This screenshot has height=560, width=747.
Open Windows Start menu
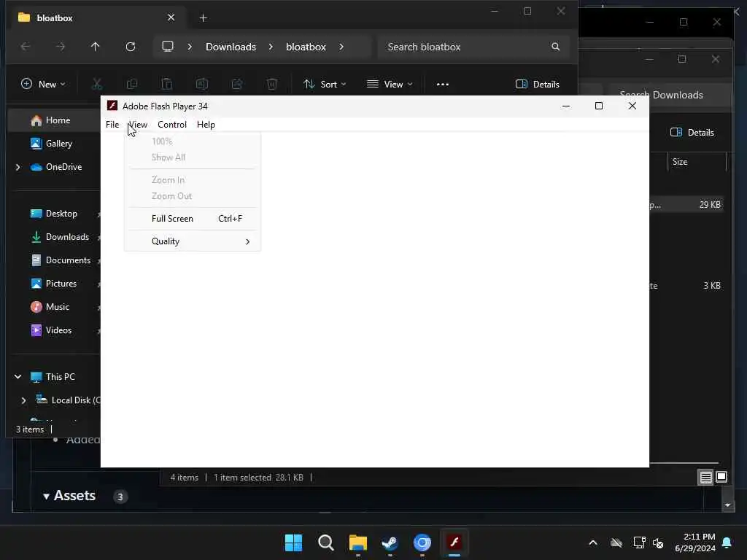293,542
